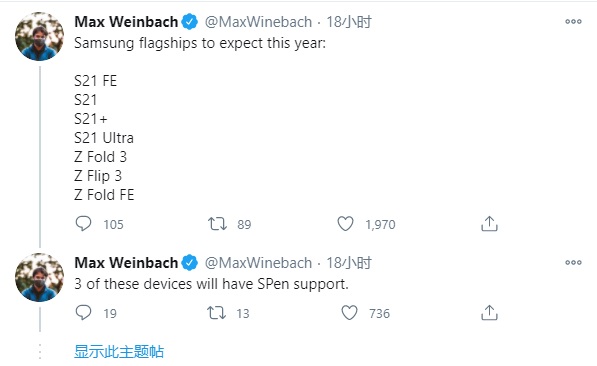The image size is (597, 366).
Task: Share the SPen support tweet
Action: [489, 313]
